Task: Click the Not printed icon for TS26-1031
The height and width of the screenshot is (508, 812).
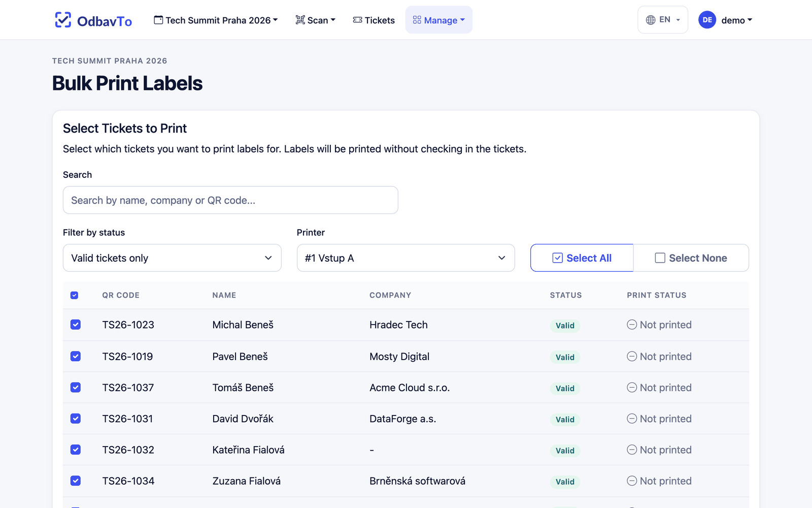Action: click(632, 419)
